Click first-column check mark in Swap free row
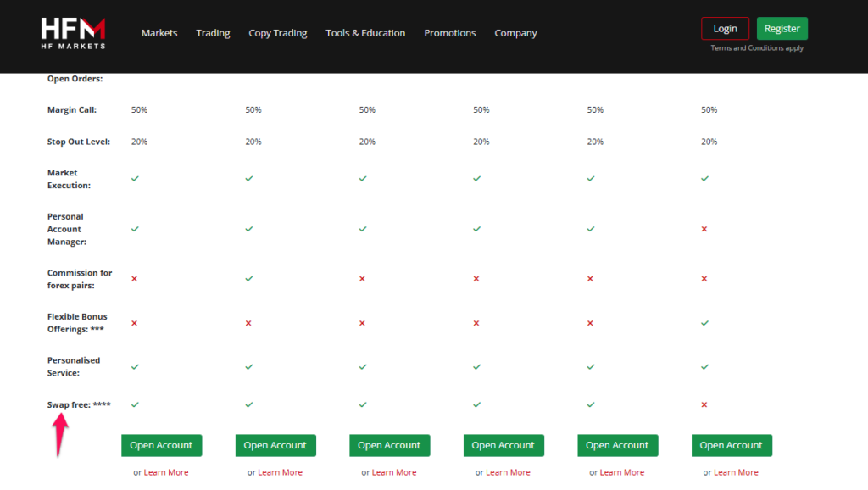The image size is (868, 490). (135, 404)
